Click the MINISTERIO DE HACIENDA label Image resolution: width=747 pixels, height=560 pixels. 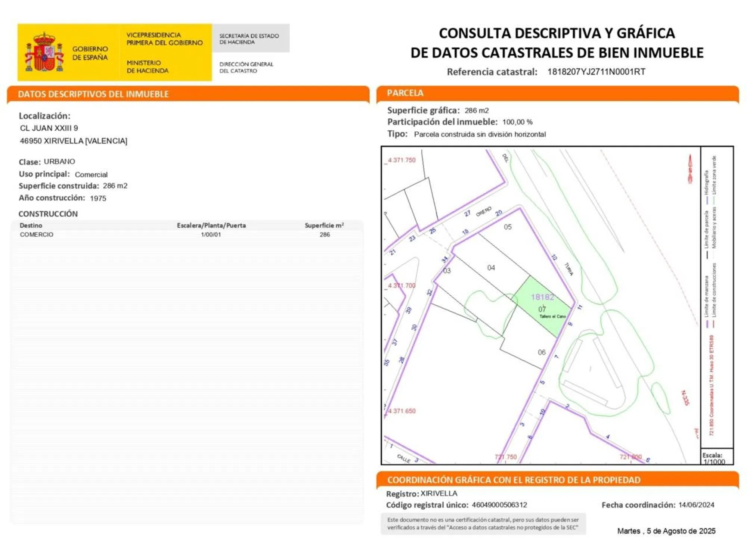[x=148, y=67]
